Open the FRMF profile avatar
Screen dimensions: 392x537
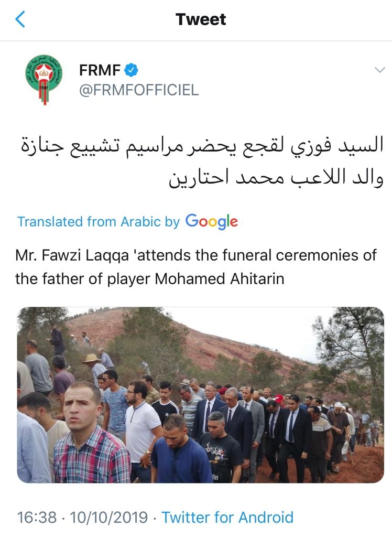pyautogui.click(x=43, y=79)
